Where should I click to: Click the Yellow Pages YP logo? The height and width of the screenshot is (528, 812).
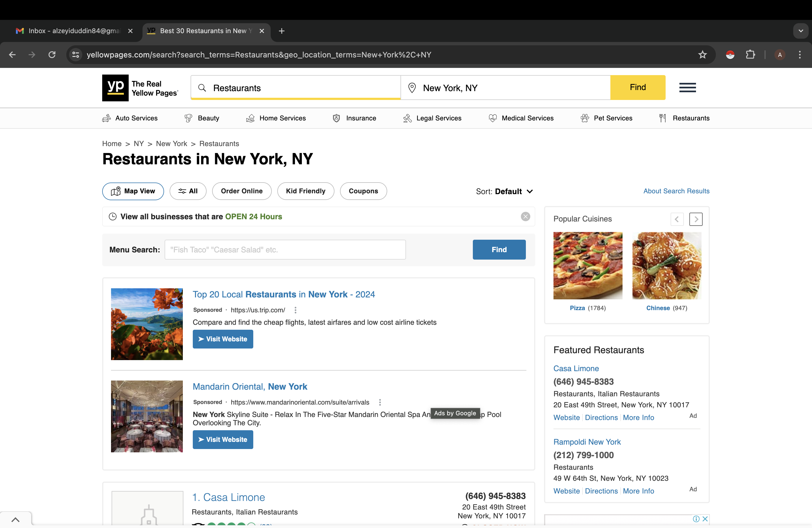tap(115, 88)
